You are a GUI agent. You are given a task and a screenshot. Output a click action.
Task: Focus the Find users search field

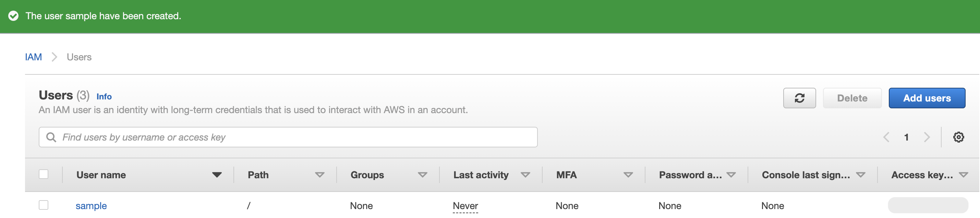click(288, 137)
